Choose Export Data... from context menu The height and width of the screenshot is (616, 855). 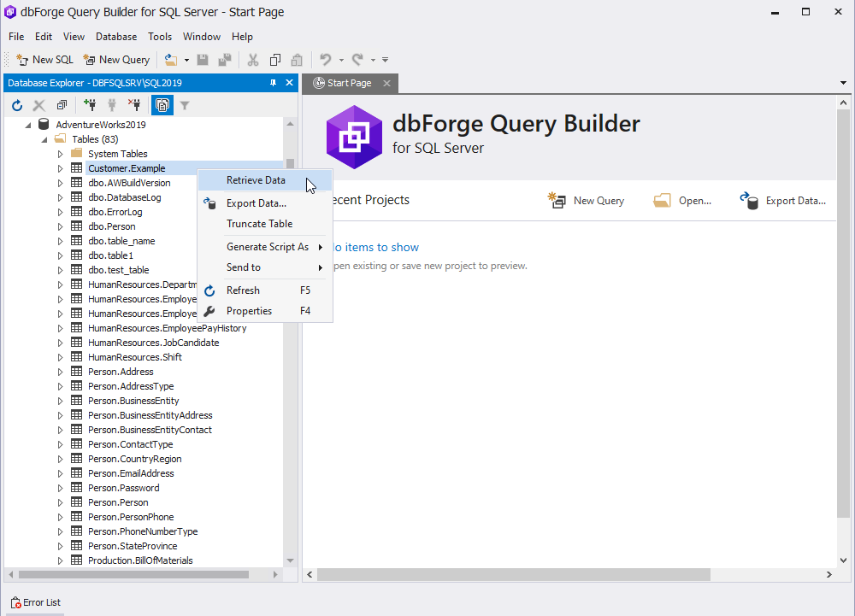coord(265,203)
